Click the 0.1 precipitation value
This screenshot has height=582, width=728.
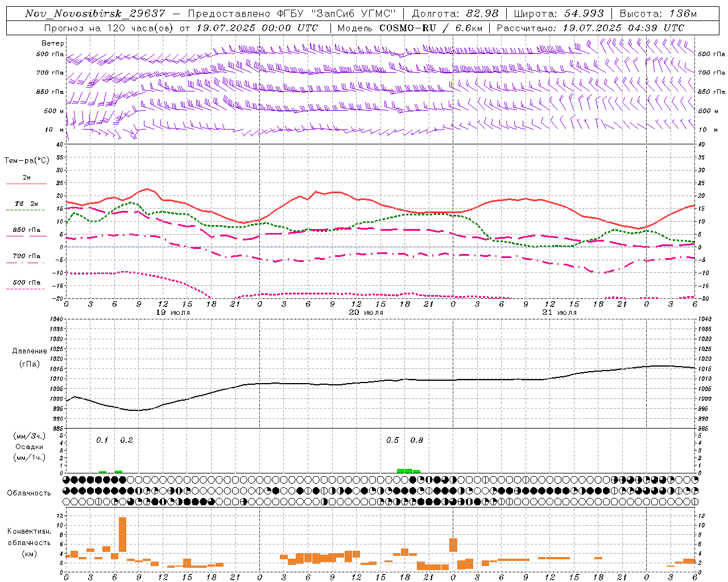point(102,440)
